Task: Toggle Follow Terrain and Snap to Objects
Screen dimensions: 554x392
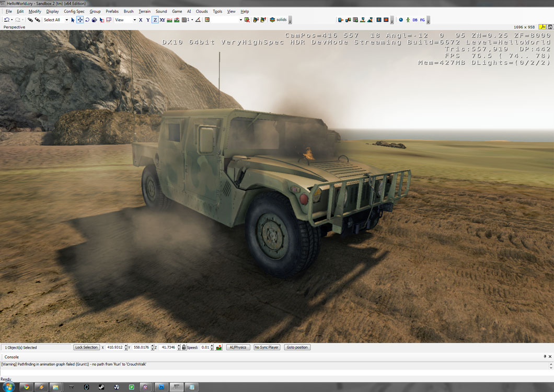Action: [x=177, y=20]
